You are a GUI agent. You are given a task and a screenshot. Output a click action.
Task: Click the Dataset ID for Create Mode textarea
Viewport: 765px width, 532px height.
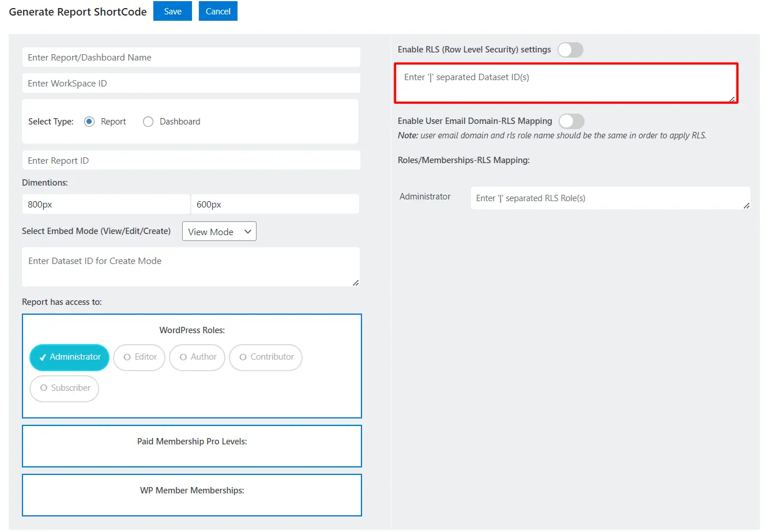tap(191, 266)
